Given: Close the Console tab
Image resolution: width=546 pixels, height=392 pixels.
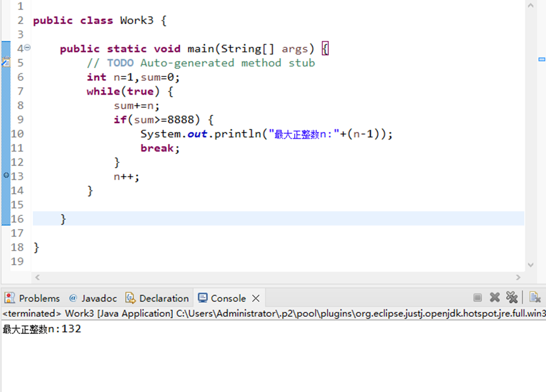Looking at the screenshot, I should [x=256, y=297].
